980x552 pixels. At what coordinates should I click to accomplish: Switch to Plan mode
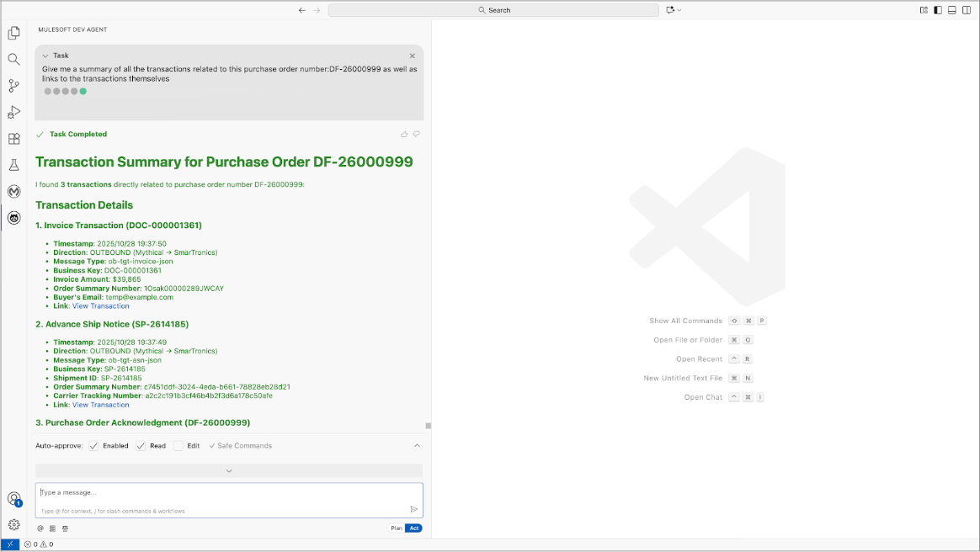pyautogui.click(x=396, y=528)
